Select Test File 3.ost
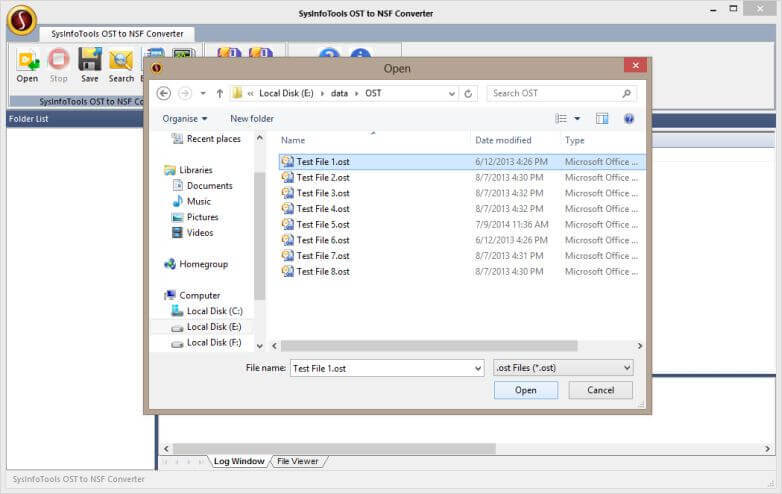The width and height of the screenshot is (782, 494). 323,193
